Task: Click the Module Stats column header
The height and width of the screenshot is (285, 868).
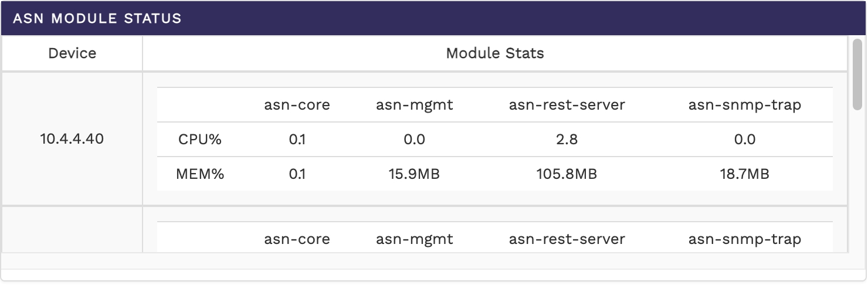Action: point(495,53)
